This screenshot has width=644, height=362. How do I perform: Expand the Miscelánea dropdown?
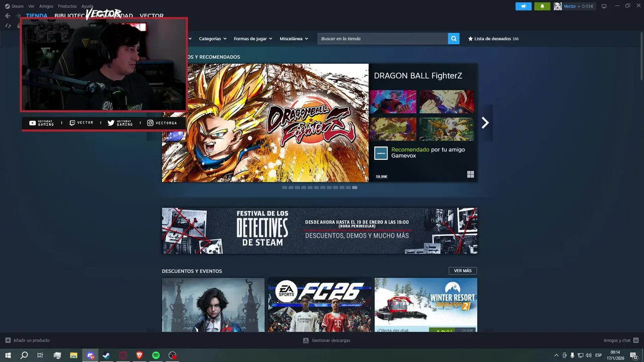(294, 39)
